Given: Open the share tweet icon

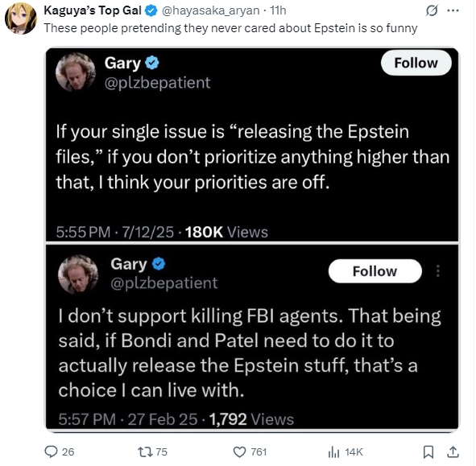Looking at the screenshot, I should point(453,452).
